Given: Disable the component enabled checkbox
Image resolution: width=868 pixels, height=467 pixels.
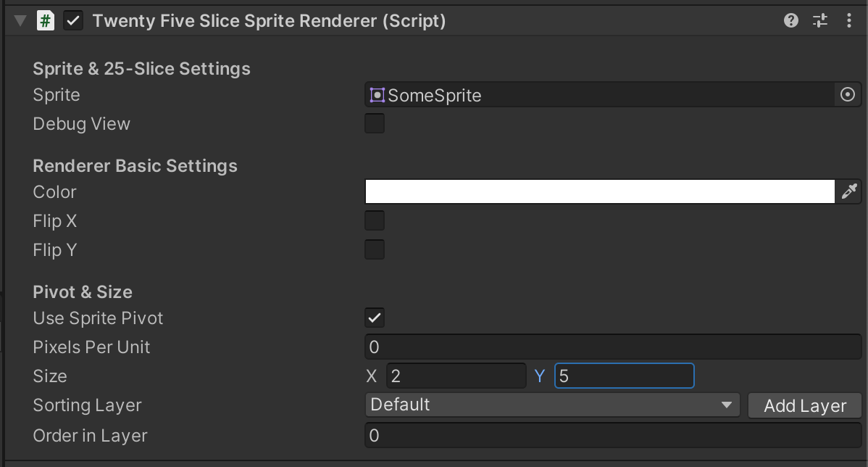Looking at the screenshot, I should coord(72,20).
